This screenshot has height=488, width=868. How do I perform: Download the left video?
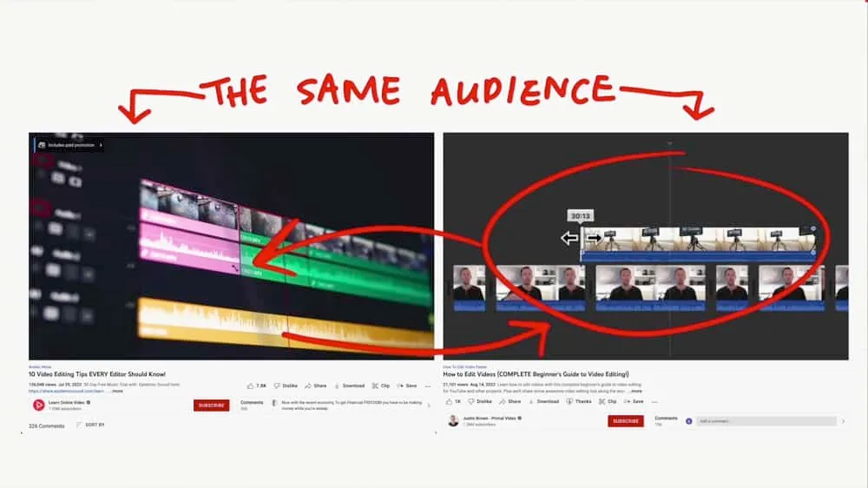pos(349,386)
